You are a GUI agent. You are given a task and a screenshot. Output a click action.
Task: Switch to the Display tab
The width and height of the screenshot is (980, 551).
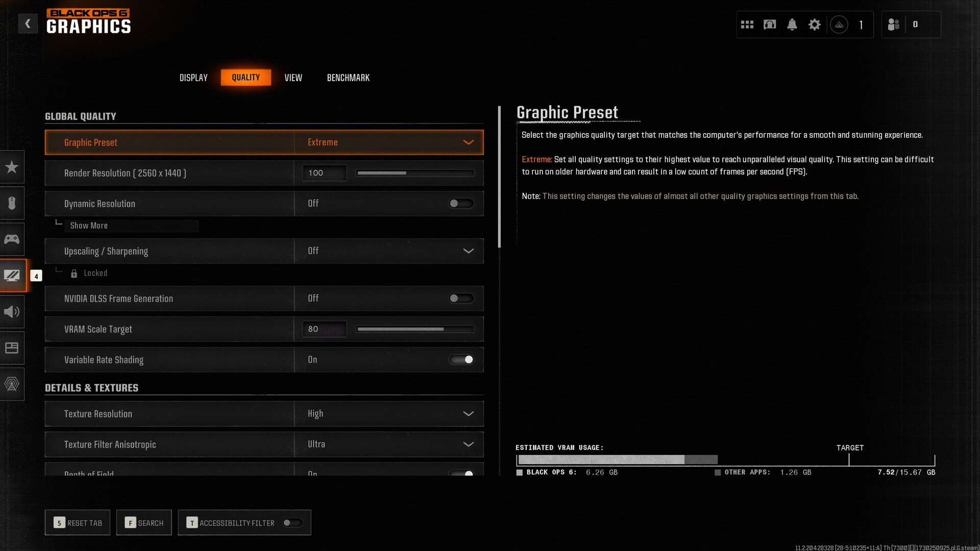click(x=193, y=78)
